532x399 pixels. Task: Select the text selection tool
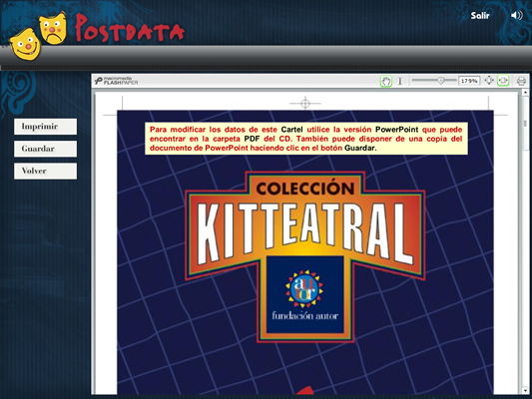[400, 81]
